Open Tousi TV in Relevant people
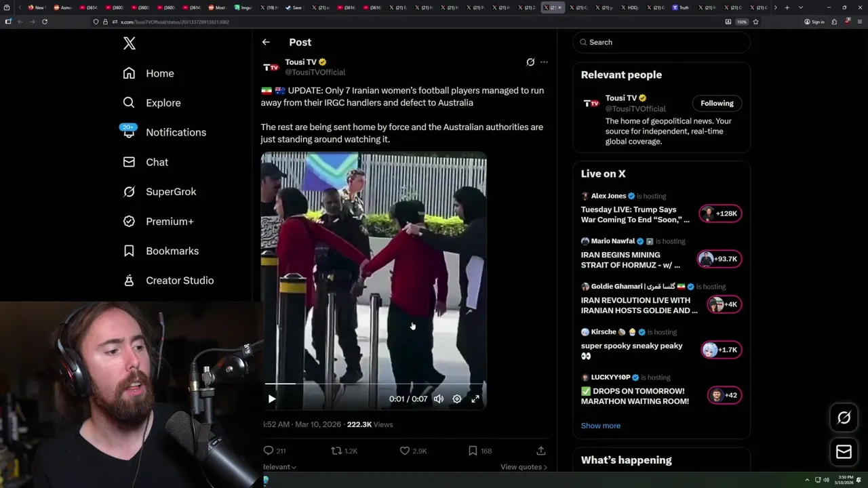The width and height of the screenshot is (868, 488). click(x=622, y=98)
